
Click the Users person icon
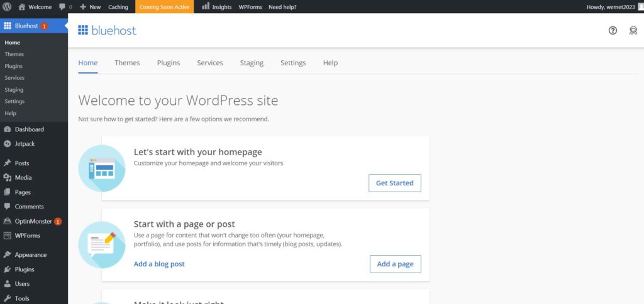click(x=7, y=284)
